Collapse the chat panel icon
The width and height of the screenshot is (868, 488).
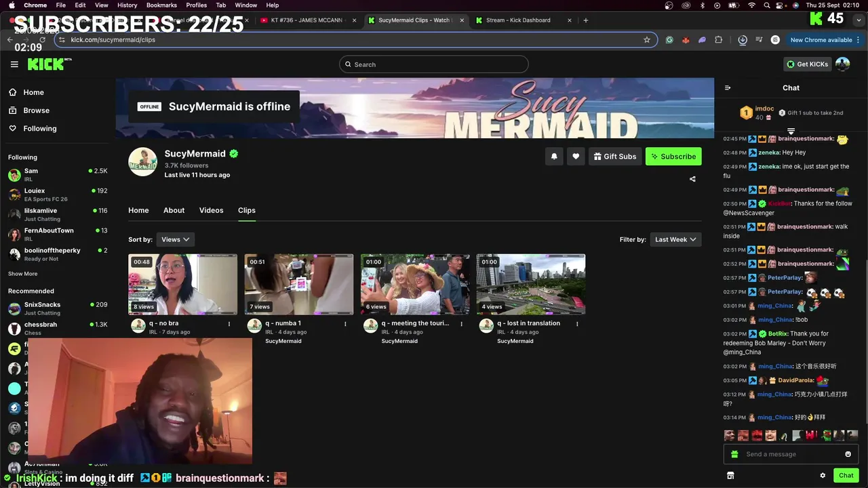point(728,88)
